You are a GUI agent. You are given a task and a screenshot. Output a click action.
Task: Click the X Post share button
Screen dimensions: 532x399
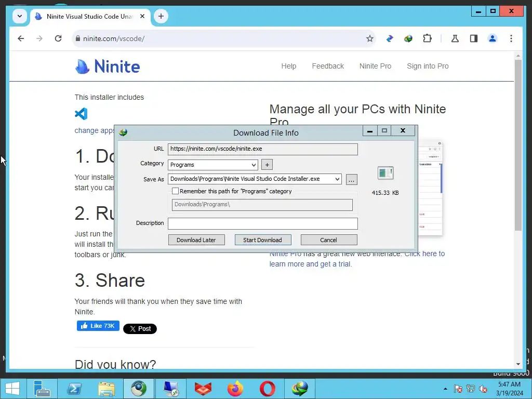(x=140, y=329)
